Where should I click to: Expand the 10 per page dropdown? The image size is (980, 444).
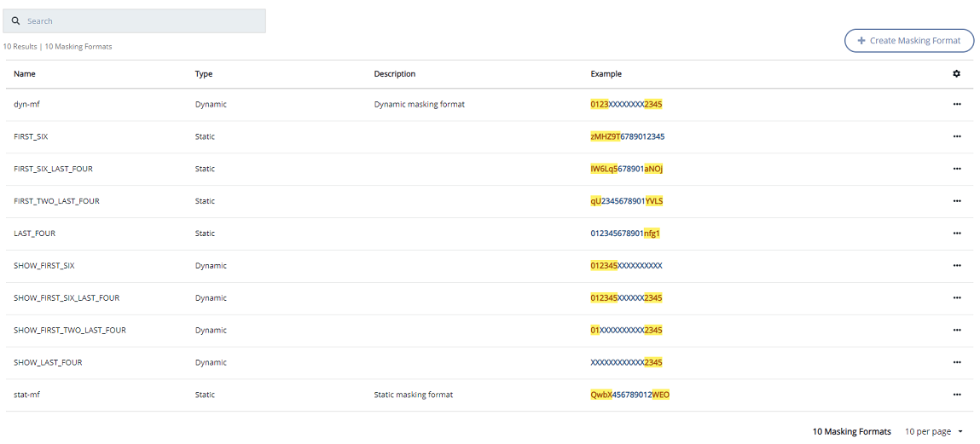pyautogui.click(x=934, y=432)
